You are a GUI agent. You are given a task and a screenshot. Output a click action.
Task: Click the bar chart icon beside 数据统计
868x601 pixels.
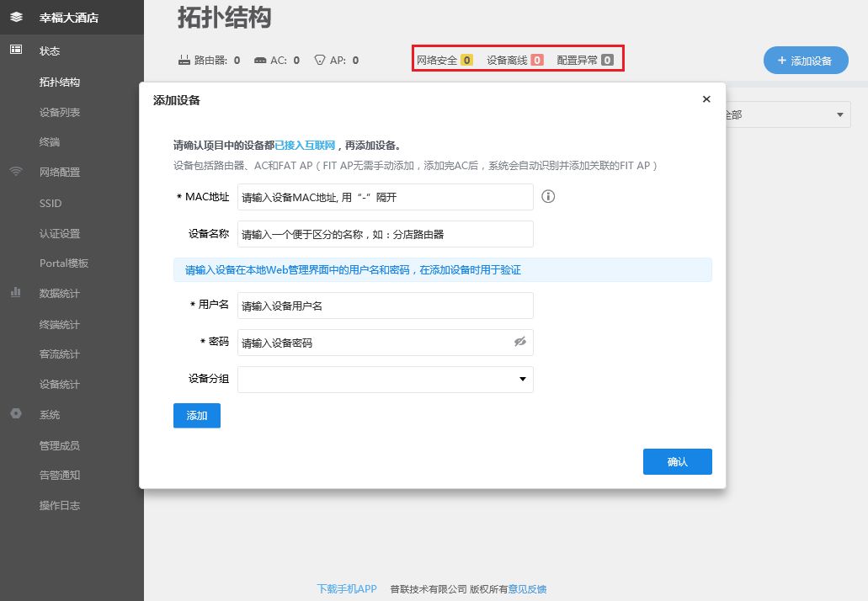[x=15, y=291]
